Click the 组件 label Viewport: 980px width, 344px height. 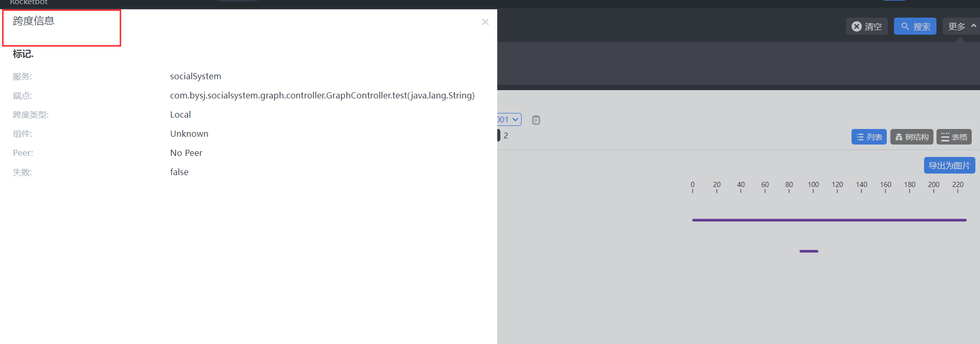click(x=22, y=134)
